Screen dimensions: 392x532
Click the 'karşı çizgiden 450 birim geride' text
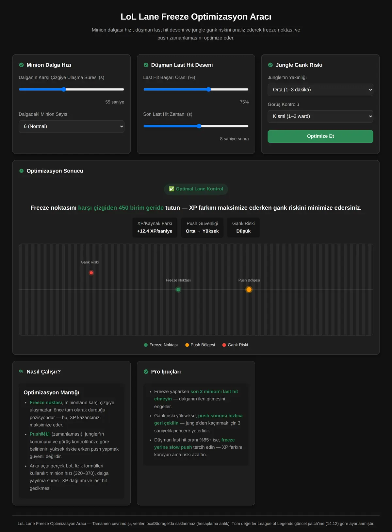coord(121,208)
